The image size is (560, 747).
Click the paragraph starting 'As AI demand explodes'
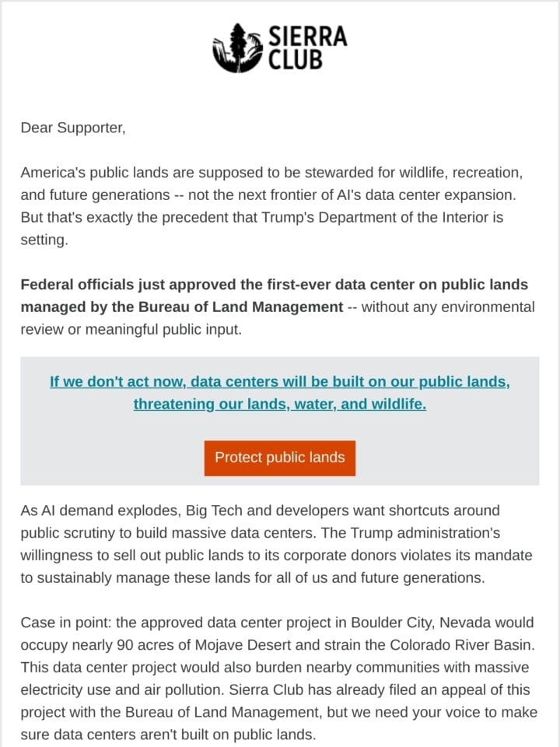pos(276,544)
